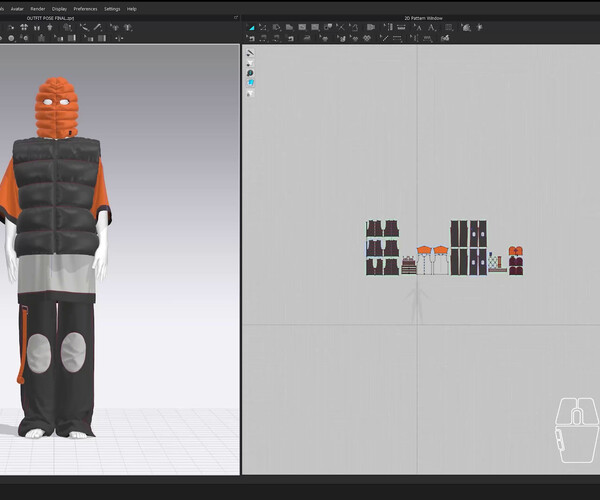Open the Render menu

[38, 8]
